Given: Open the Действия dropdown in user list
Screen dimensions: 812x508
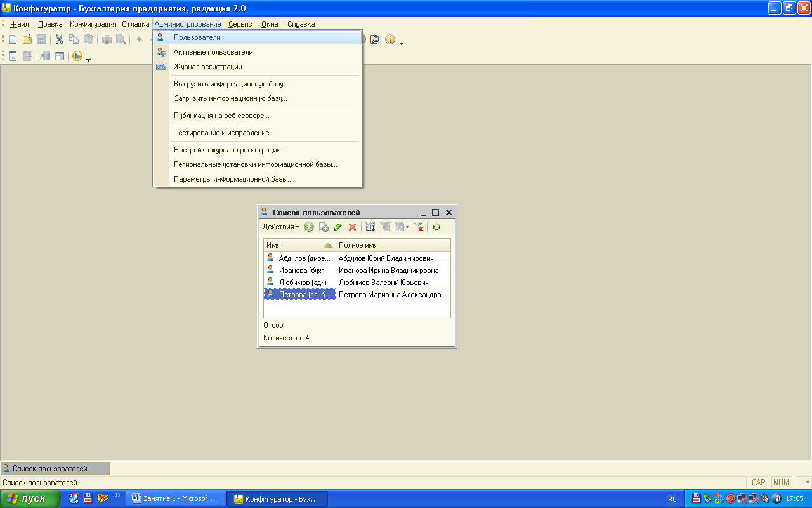Looking at the screenshot, I should 281,227.
